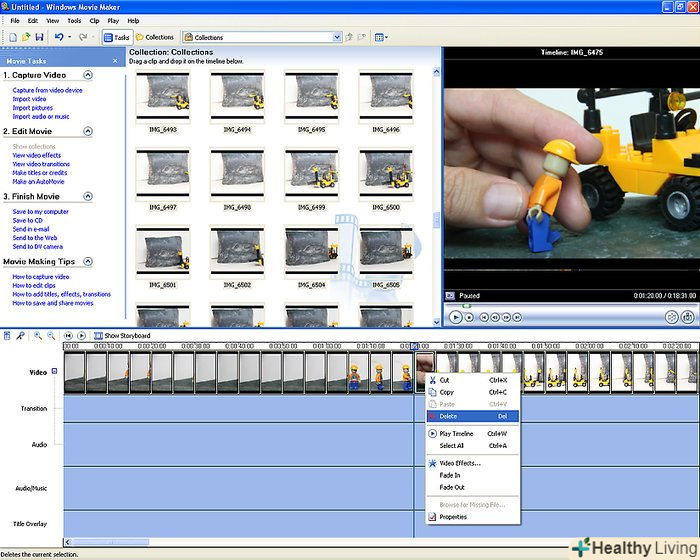This screenshot has height=560, width=700.
Task: Click the Undo arrow icon
Action: 59,37
